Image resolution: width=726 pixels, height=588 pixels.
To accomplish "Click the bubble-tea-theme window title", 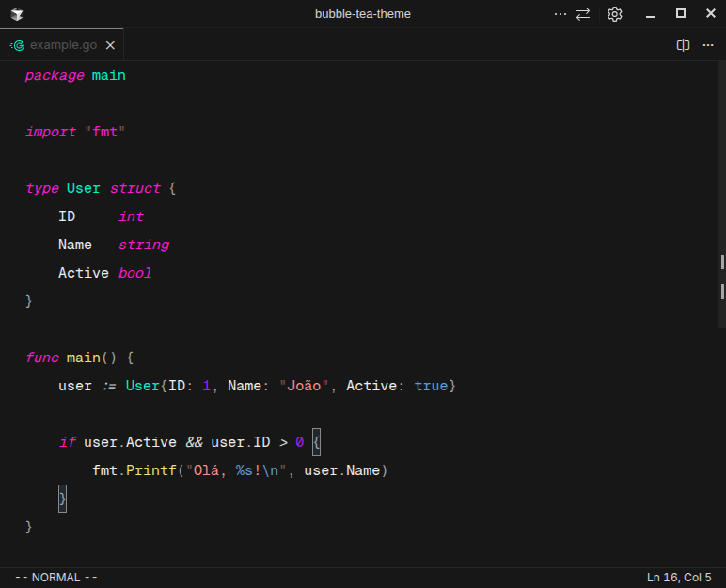I will (363, 14).
